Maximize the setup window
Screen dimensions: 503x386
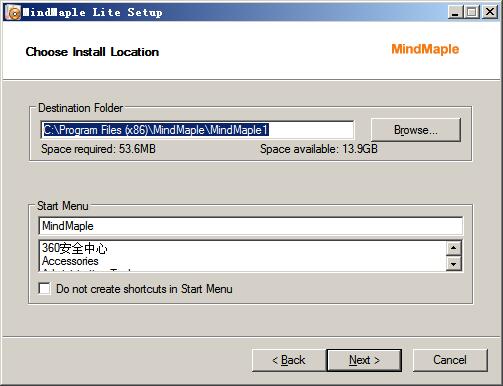pyautogui.click(x=472, y=12)
